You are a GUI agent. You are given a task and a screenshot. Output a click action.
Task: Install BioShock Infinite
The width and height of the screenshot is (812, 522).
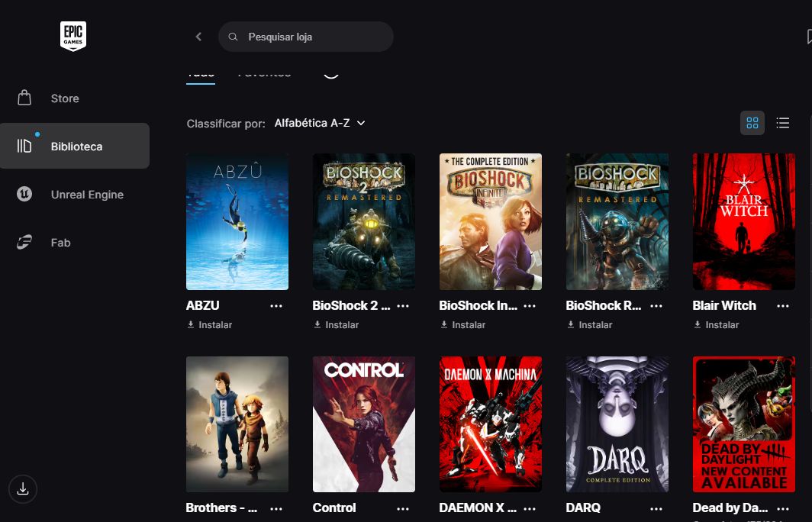pyautogui.click(x=463, y=324)
